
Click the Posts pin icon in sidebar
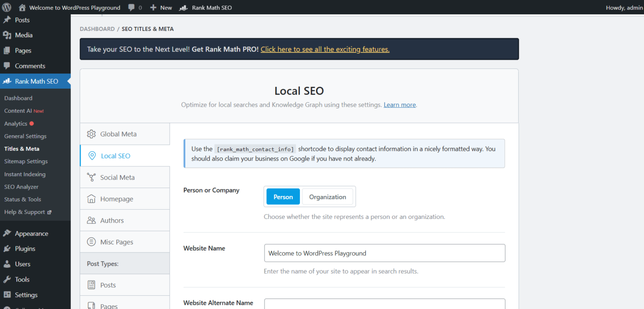[x=7, y=20]
